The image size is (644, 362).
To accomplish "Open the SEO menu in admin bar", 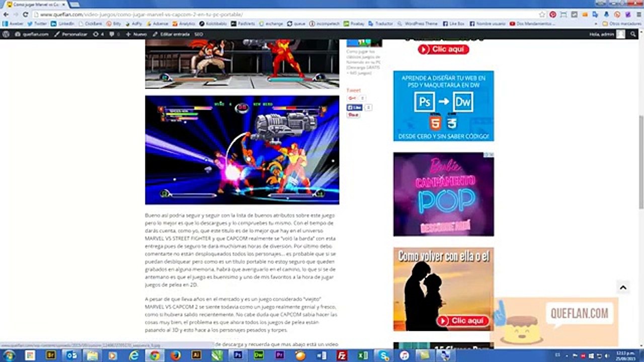I will pyautogui.click(x=199, y=34).
